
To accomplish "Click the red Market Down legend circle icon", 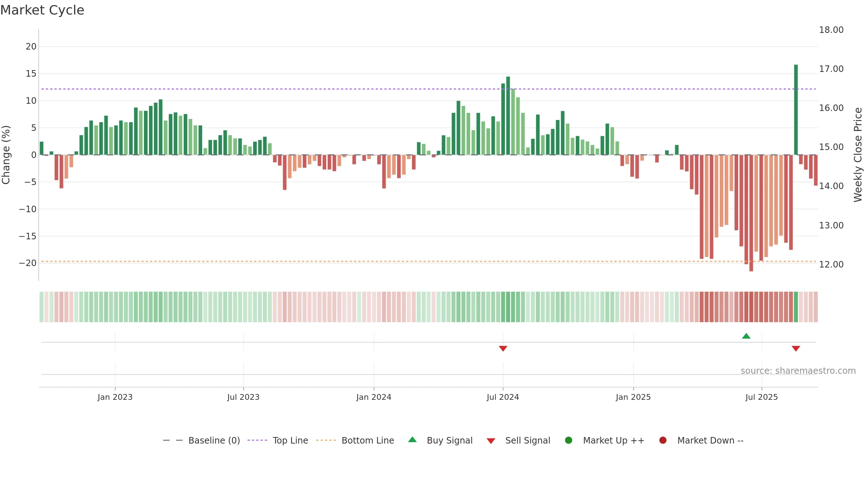I will tap(663, 440).
